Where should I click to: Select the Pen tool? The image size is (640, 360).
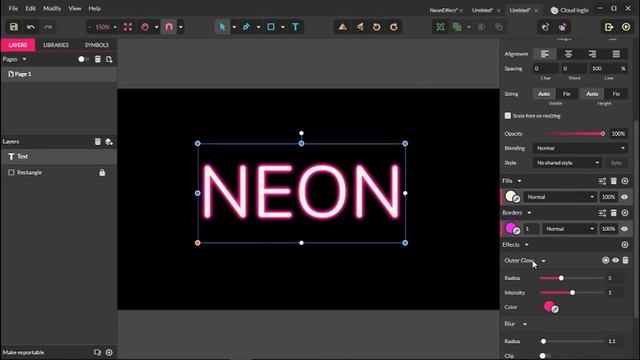246,27
